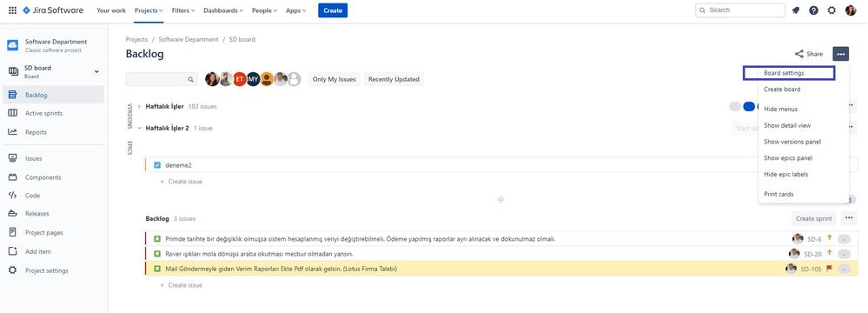The height and width of the screenshot is (313, 868).
Task: Toggle the Only My Issues quick filter
Action: (334, 79)
